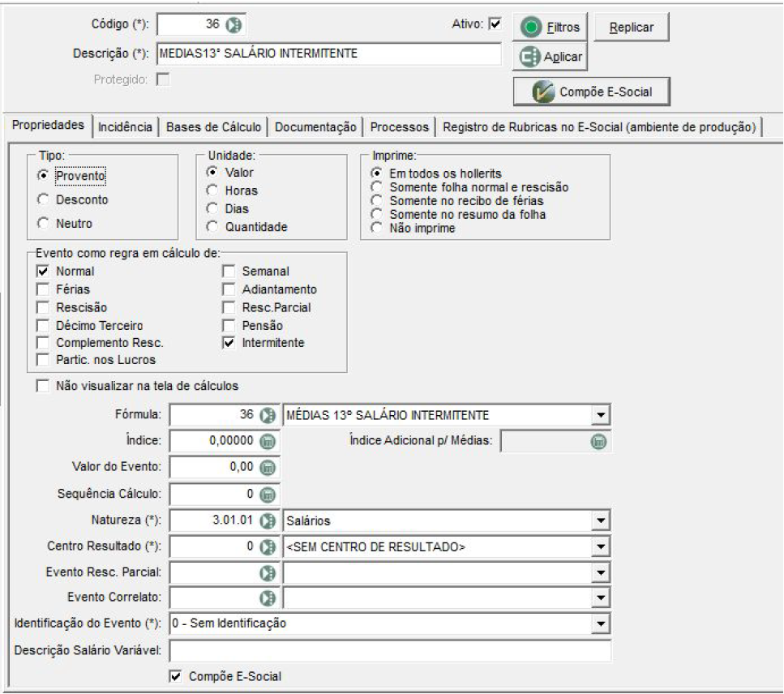The image size is (784, 694).
Task: Click into the Descrição text field
Action: point(329,54)
